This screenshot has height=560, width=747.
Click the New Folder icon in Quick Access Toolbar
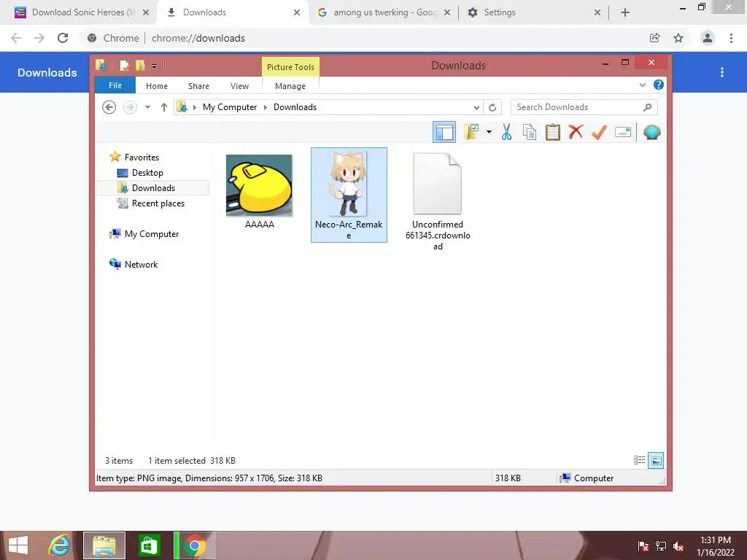point(140,65)
